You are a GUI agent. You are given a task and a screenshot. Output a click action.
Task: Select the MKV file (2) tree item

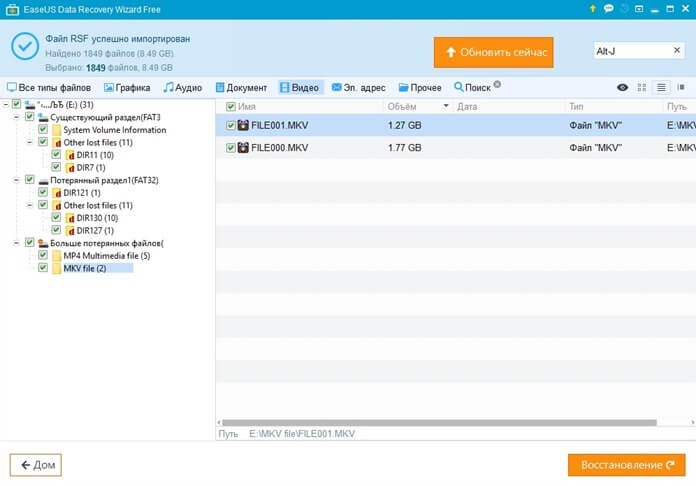84,268
